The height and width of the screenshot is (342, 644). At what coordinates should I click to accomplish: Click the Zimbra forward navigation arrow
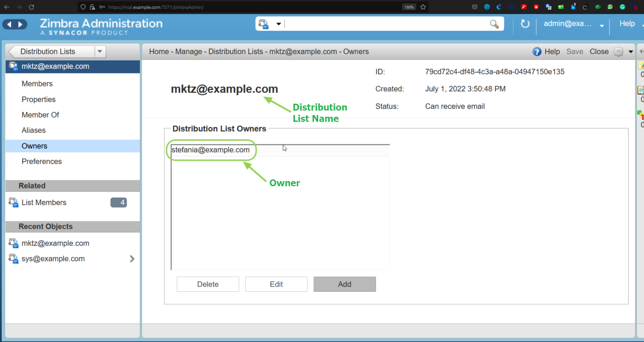[21, 24]
